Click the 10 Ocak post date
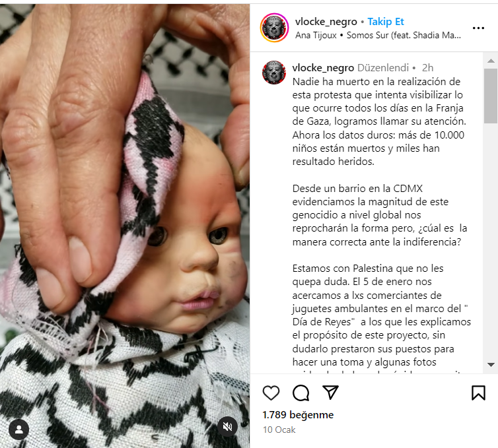498x448 pixels. point(279,430)
